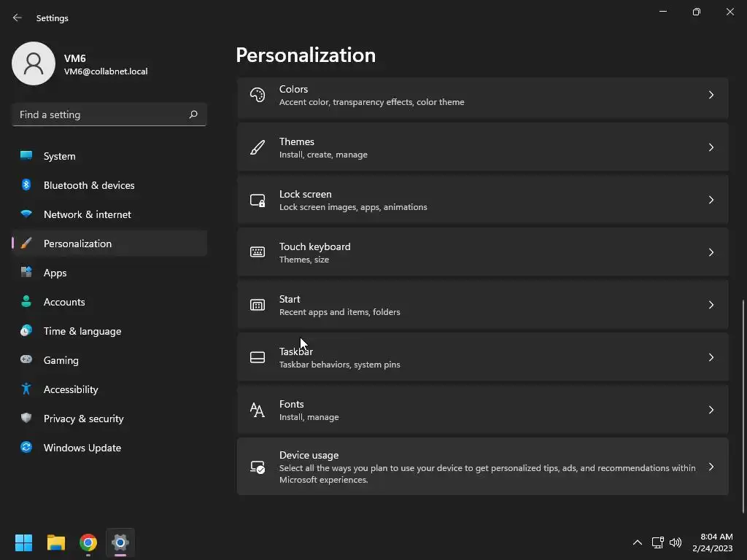
Task: Click the Colors palette icon
Action: pyautogui.click(x=258, y=95)
